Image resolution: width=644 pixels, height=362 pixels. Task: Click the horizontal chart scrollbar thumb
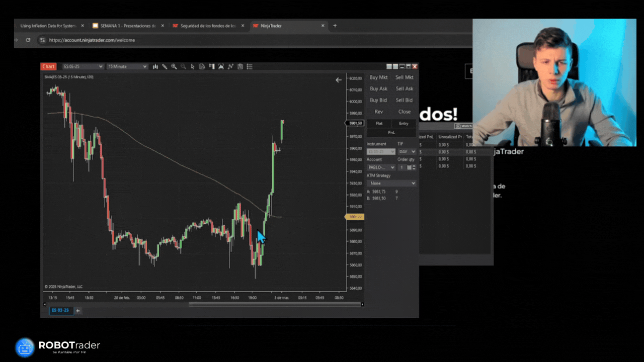pyautogui.click(x=275, y=304)
